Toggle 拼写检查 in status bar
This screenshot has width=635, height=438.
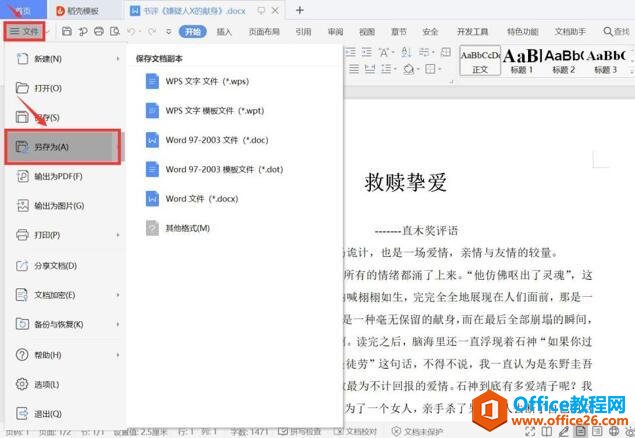click(300, 432)
